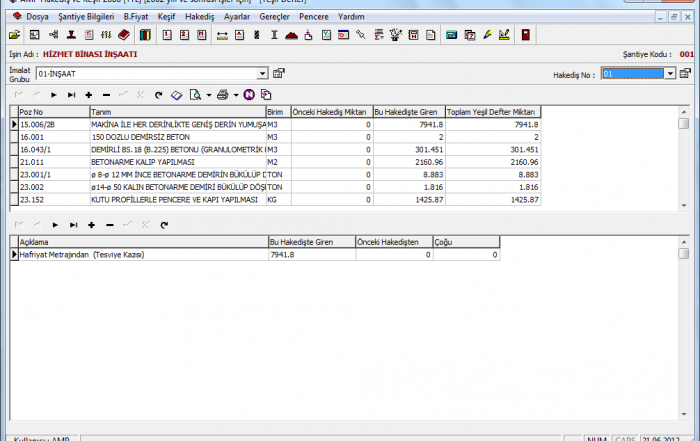Viewport: 700px width, 441px height.
Task: Click the open folder icon in main toolbar
Action: [13, 36]
